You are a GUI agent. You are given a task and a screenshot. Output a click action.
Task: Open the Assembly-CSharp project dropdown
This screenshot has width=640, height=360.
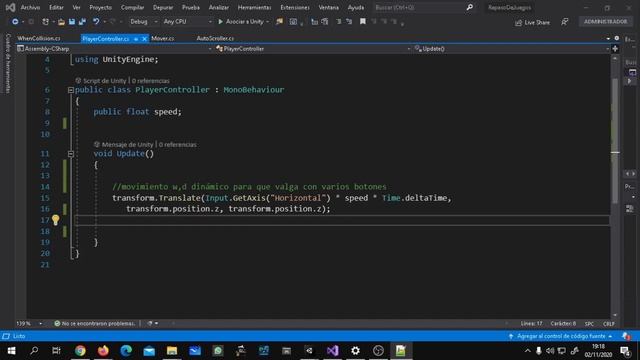(114, 49)
